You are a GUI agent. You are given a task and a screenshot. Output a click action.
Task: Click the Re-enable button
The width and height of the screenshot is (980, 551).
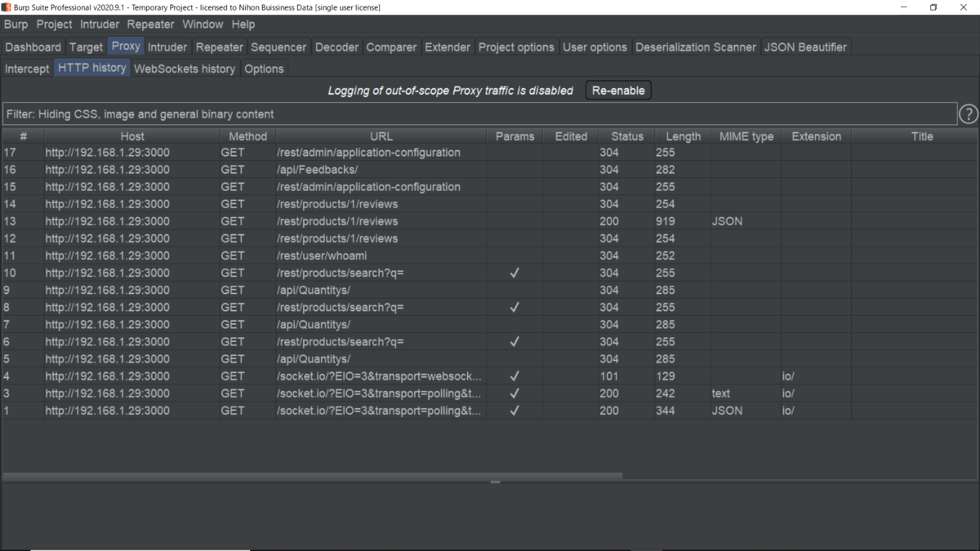618,91
